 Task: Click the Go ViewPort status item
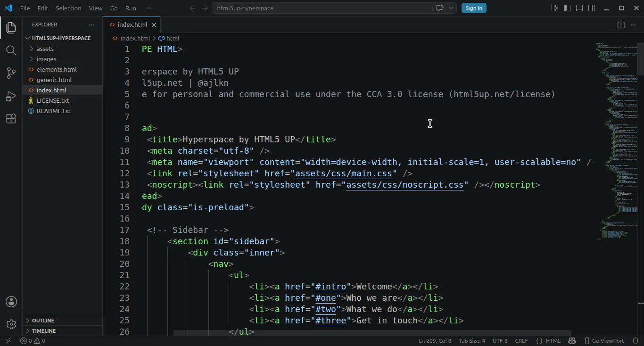604,341
